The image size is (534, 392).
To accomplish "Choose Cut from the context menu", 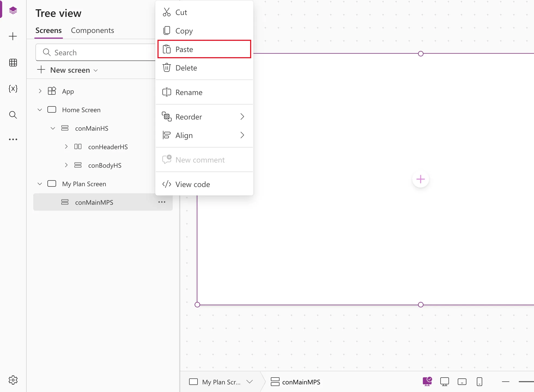I will [204, 12].
